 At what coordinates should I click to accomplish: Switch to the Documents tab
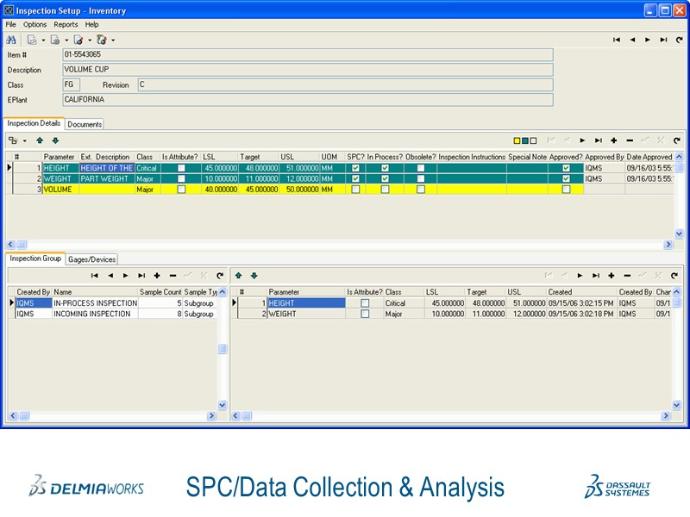85,124
